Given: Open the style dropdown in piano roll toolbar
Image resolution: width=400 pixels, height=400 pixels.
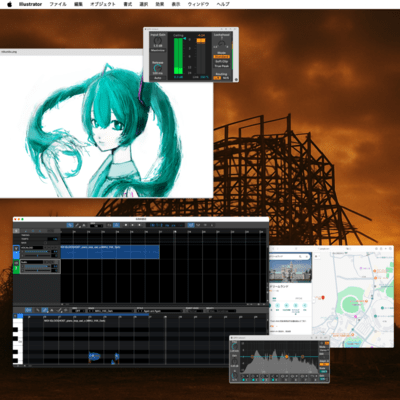Looking at the screenshot, I should click(159, 311).
